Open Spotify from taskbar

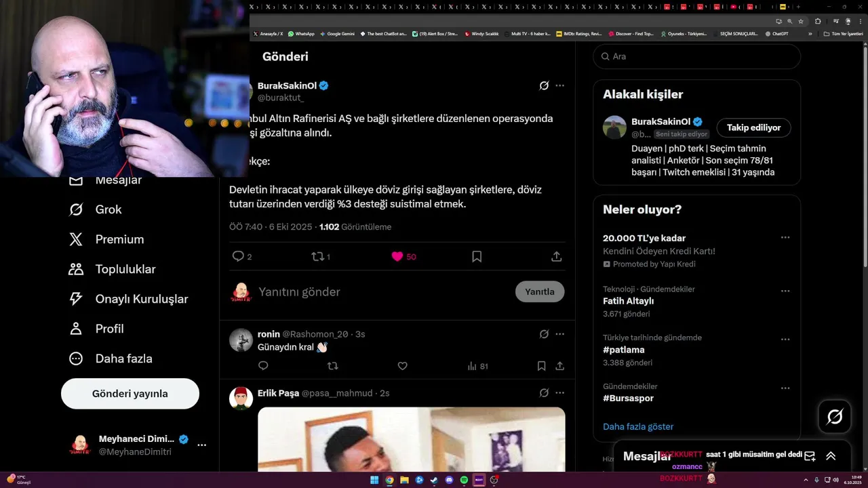(464, 480)
